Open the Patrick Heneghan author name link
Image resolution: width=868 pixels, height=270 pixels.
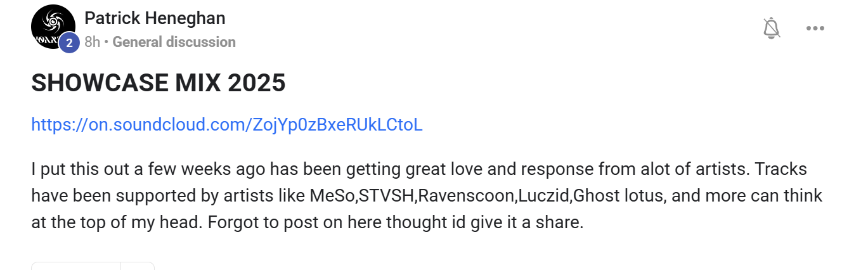click(x=155, y=18)
